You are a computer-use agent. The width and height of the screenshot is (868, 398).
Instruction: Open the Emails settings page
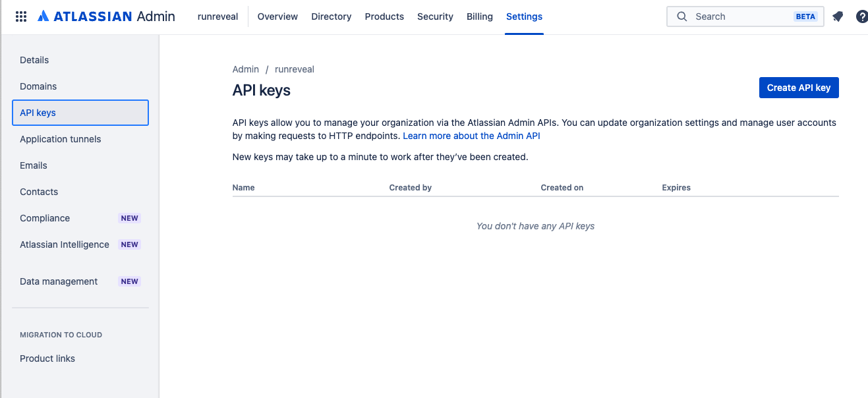(33, 165)
